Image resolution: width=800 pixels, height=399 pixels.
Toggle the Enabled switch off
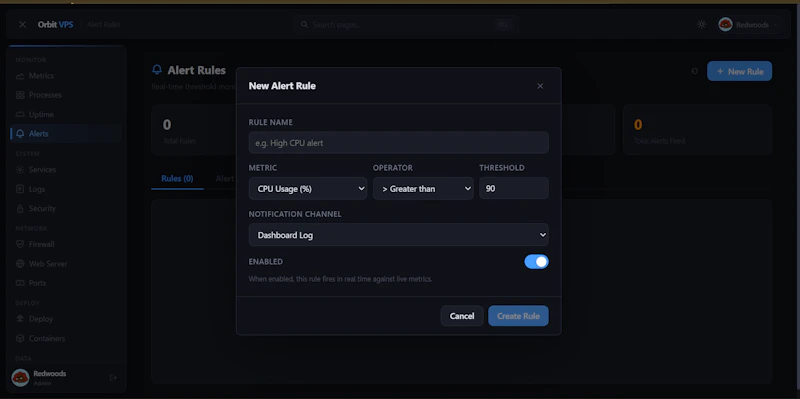coord(536,262)
